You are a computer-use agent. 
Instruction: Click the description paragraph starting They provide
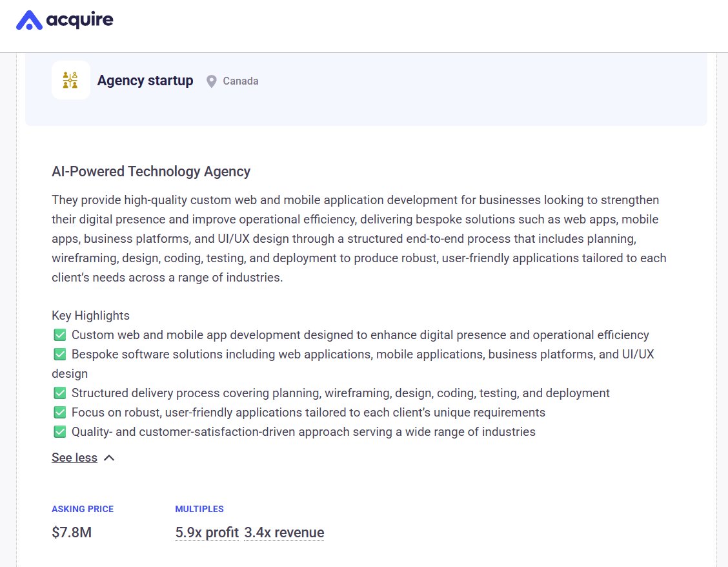[359, 239]
